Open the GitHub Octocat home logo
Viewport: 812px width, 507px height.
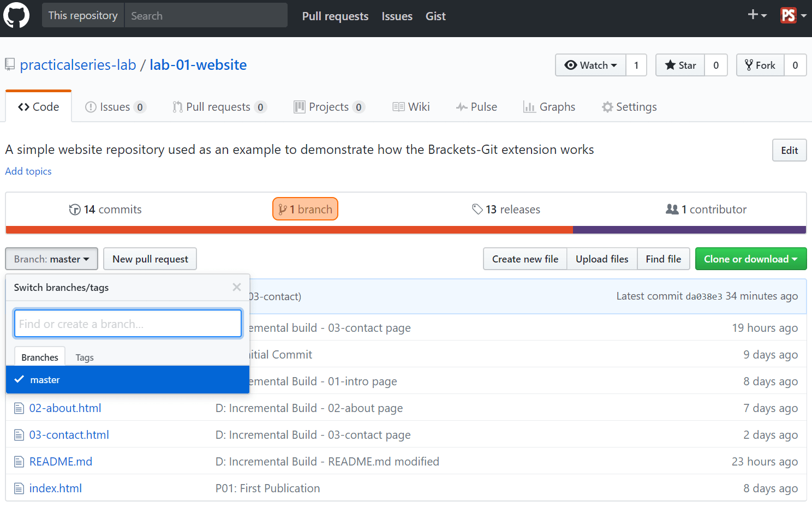pyautogui.click(x=16, y=15)
